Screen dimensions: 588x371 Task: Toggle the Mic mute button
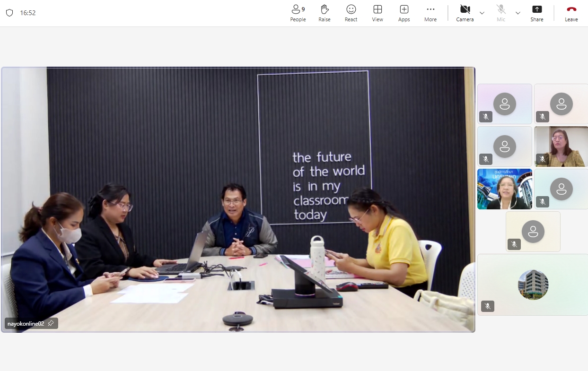[500, 13]
